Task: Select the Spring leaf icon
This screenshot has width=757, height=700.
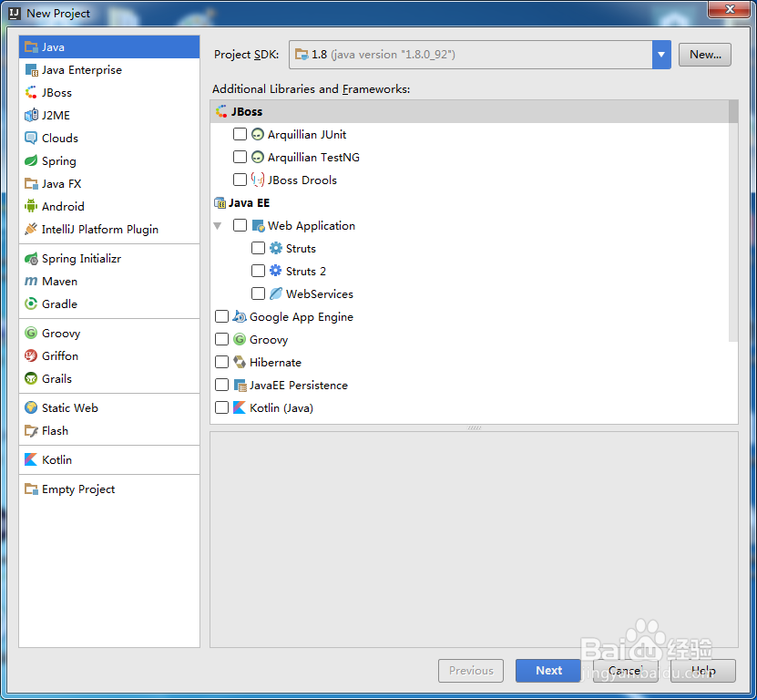Action: click(31, 160)
